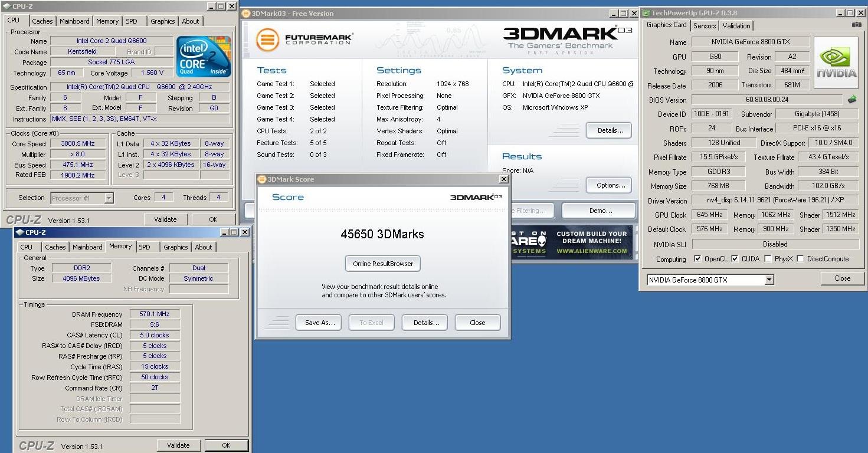Click the Rated FSB value 1900.2 MHz
Image resolution: width=868 pixels, height=453 pixels.
pos(77,175)
